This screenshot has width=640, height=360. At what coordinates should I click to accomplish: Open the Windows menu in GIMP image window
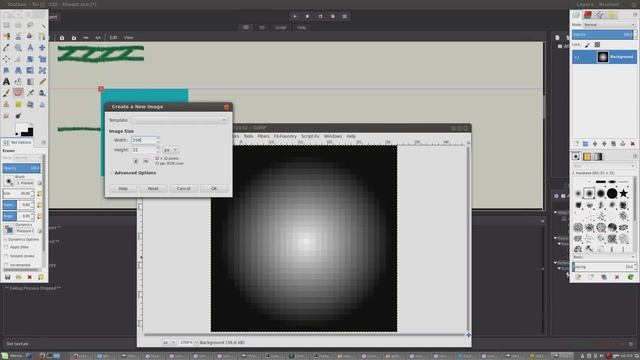[x=333, y=136]
